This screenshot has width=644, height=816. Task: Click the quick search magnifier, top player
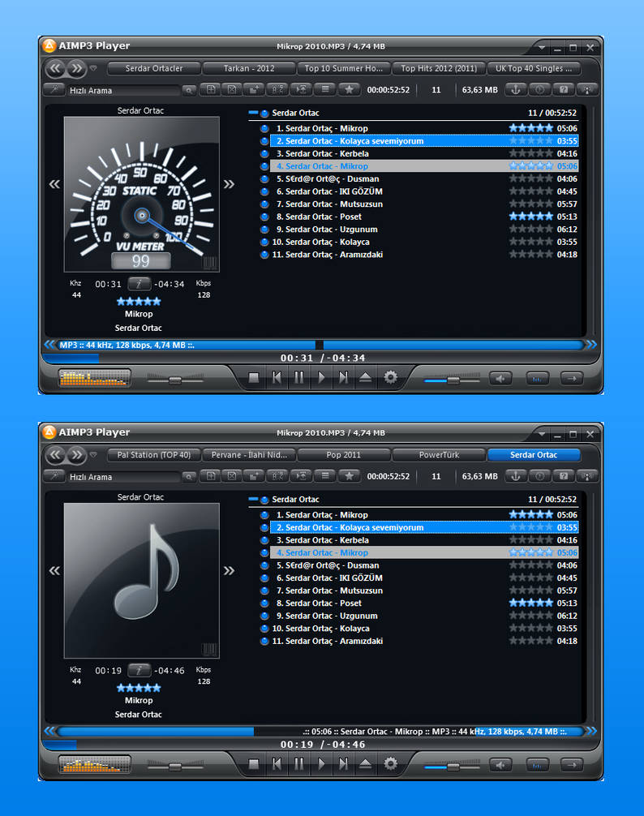(189, 91)
